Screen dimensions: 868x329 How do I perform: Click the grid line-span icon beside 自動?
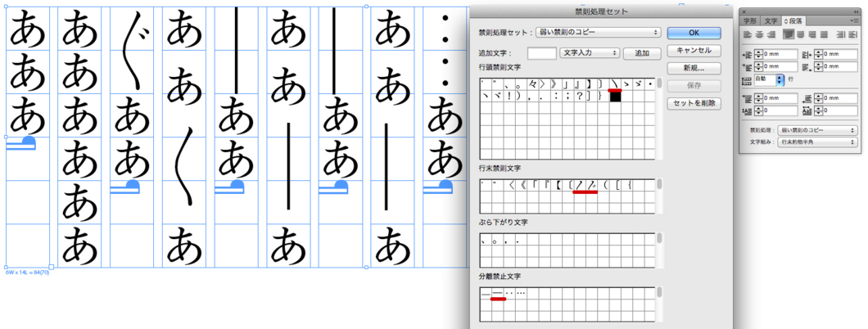747,81
